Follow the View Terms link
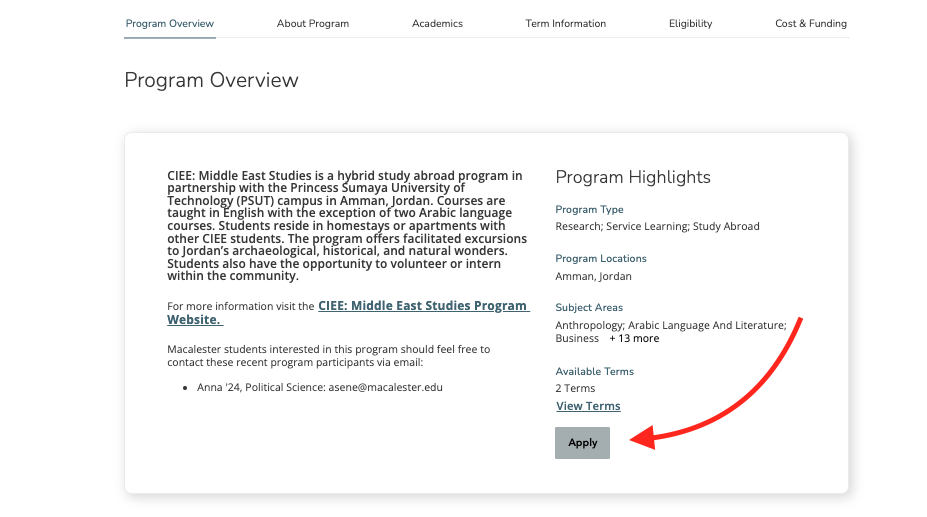 click(588, 406)
